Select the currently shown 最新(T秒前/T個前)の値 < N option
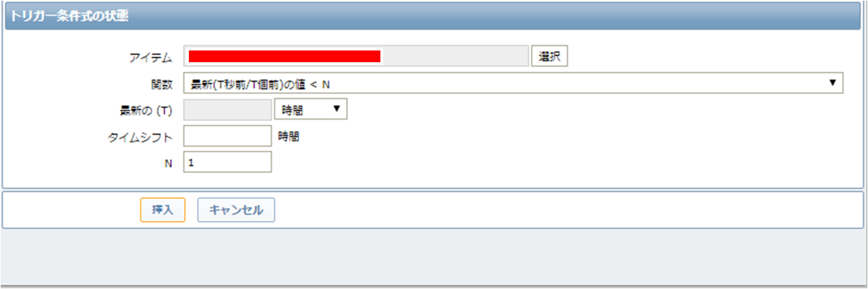The width and height of the screenshot is (868, 289). pyautogui.click(x=261, y=84)
